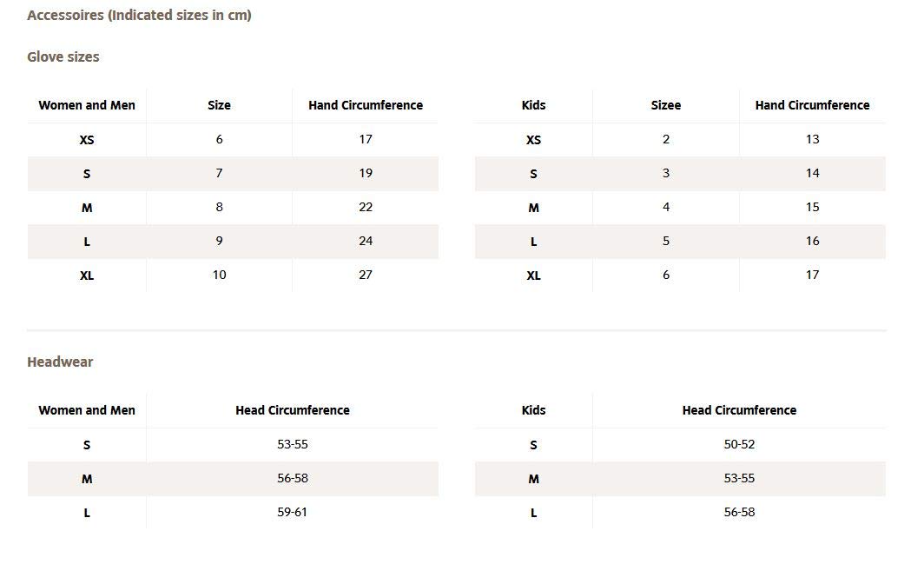Image resolution: width=924 pixels, height=571 pixels.
Task: Click adult headwear circumference 59-61
Action: pos(293,512)
